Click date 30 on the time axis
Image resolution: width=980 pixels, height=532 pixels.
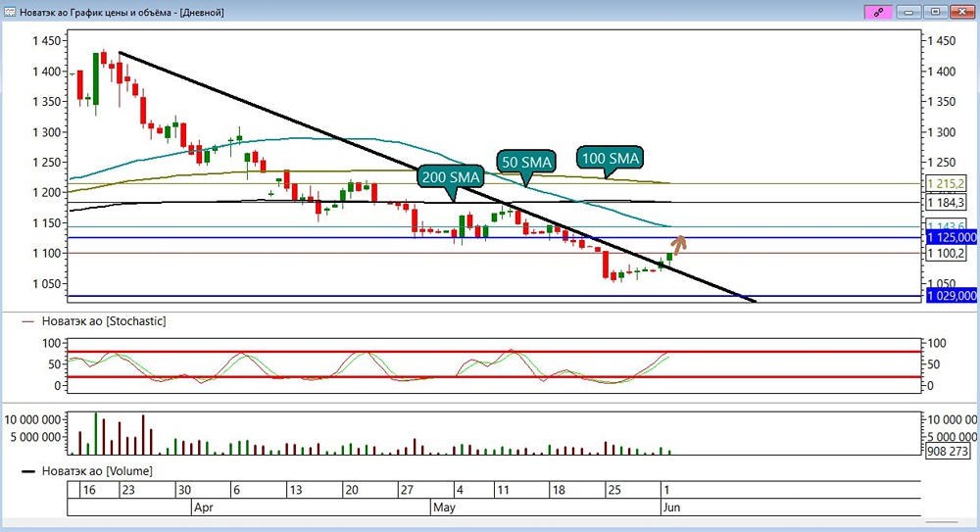click(x=184, y=490)
